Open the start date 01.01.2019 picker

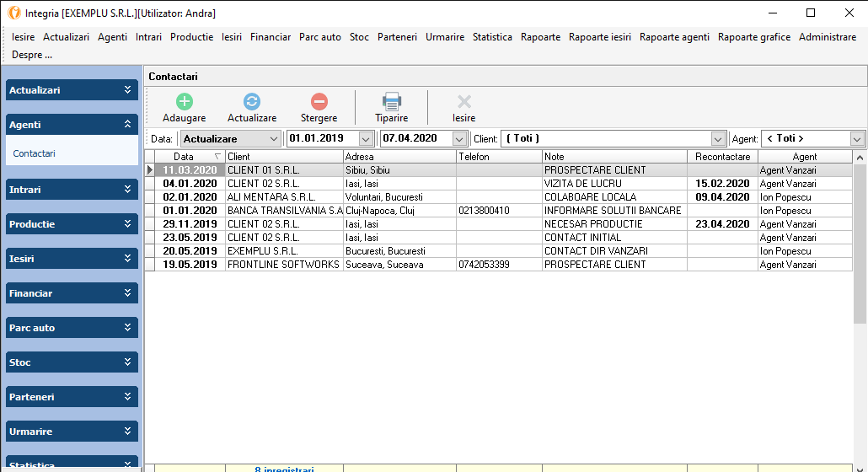[x=366, y=139]
